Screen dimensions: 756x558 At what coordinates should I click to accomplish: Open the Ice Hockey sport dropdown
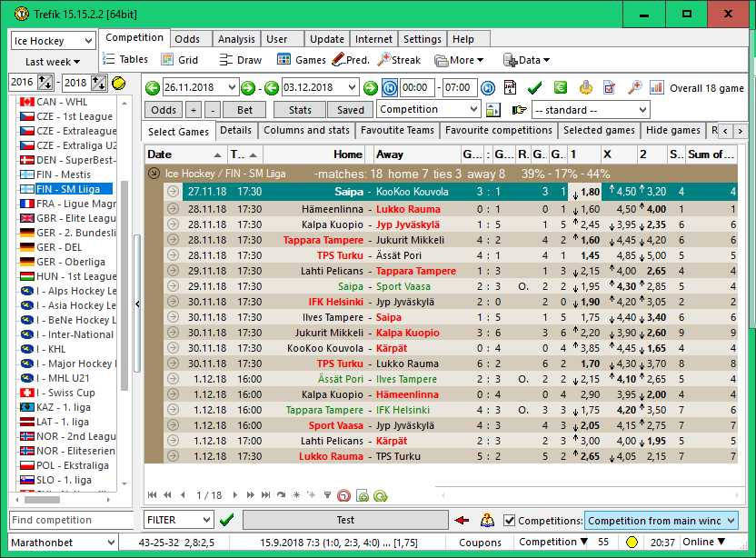53,41
